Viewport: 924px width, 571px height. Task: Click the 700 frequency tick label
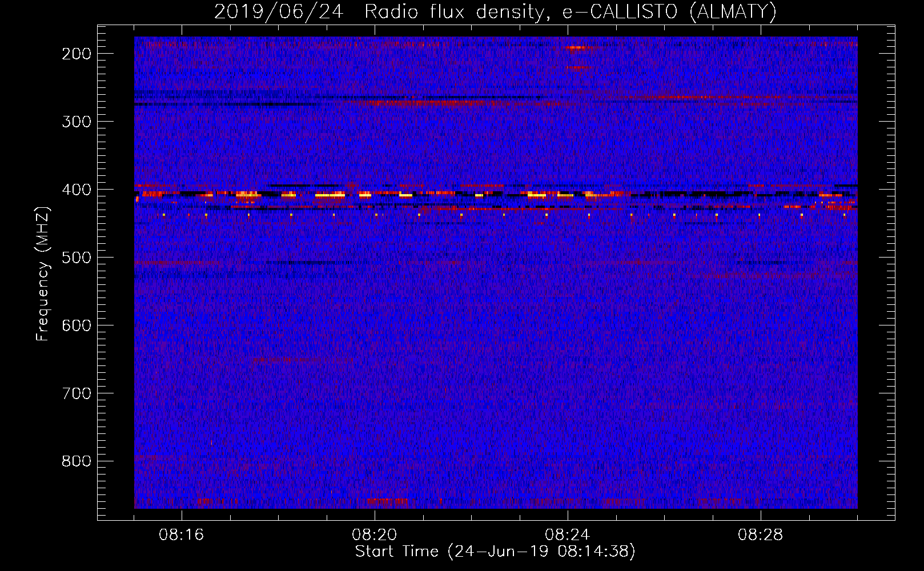point(77,393)
